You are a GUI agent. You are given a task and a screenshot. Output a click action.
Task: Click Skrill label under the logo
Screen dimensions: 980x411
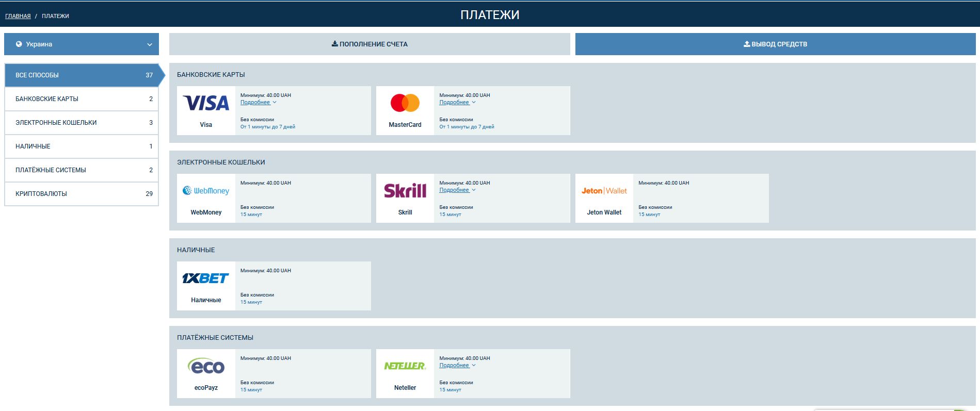[x=405, y=212]
